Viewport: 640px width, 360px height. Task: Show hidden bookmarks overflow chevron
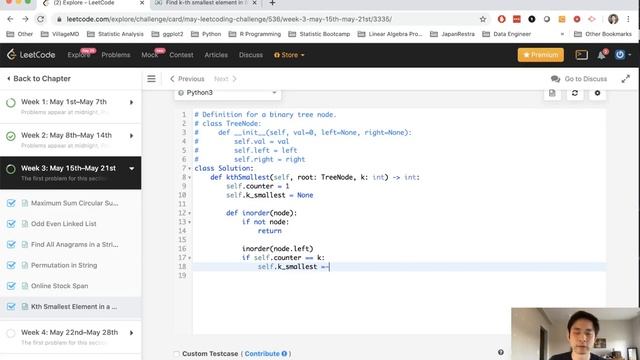click(562, 34)
